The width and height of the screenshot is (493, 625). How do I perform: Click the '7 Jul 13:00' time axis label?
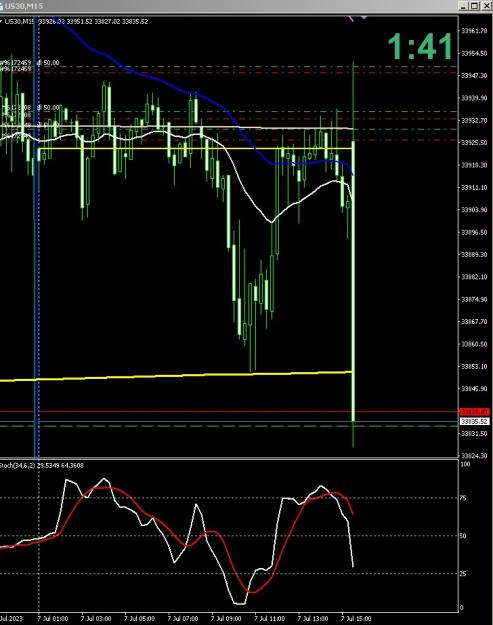click(x=313, y=619)
